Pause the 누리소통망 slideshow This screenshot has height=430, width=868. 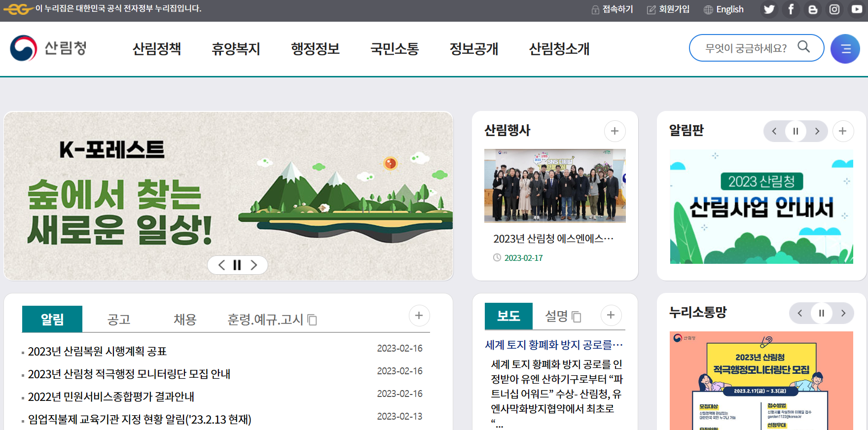pyautogui.click(x=822, y=313)
